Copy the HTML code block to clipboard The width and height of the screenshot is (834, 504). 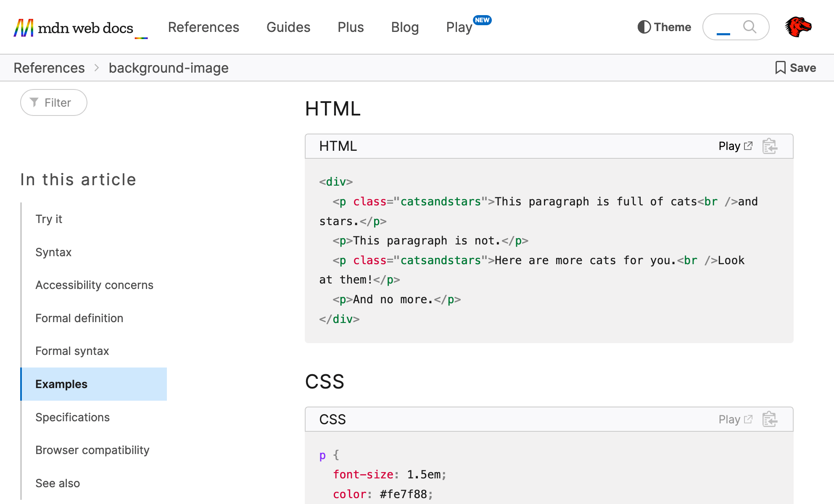tap(769, 146)
